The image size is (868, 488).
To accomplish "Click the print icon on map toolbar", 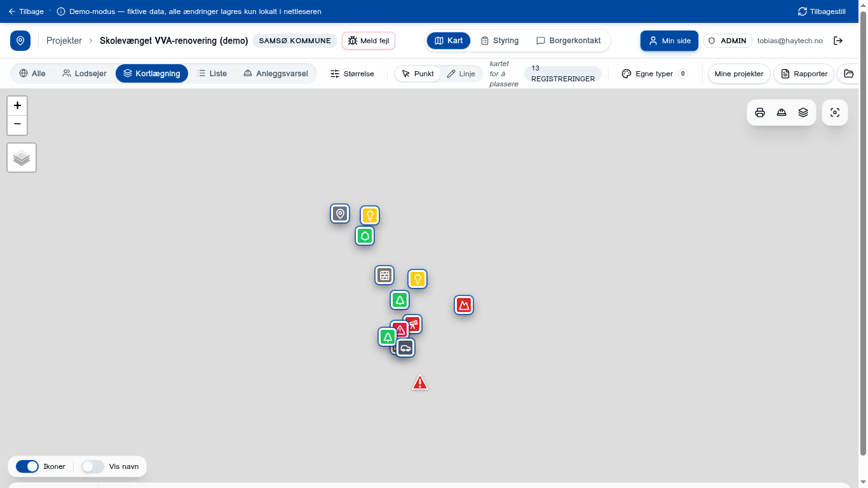I will 760,112.
